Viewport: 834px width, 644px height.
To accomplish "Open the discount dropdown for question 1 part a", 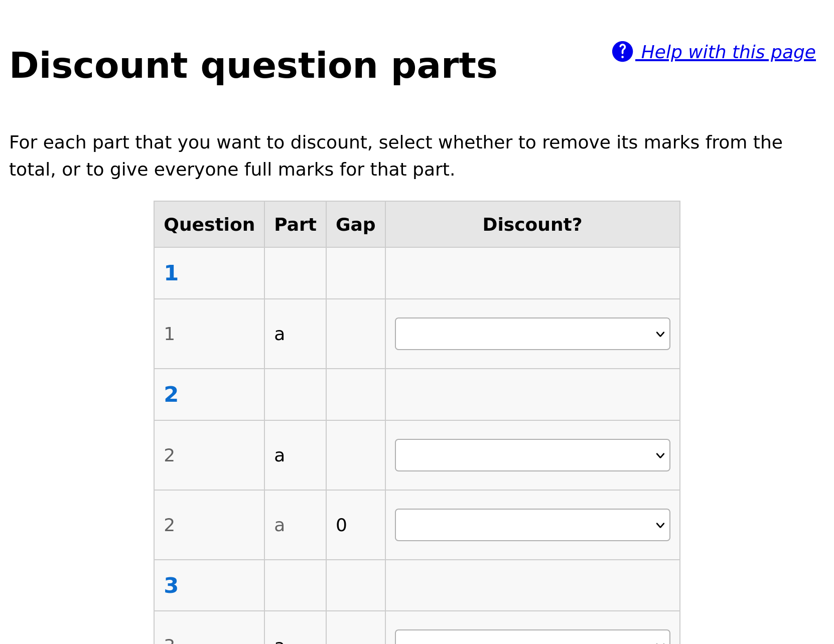I will (532, 334).
